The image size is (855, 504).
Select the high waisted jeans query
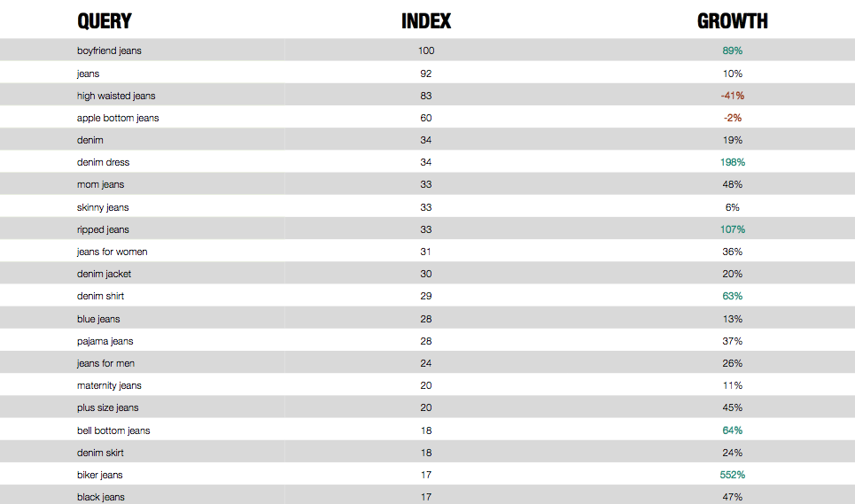[x=116, y=96]
